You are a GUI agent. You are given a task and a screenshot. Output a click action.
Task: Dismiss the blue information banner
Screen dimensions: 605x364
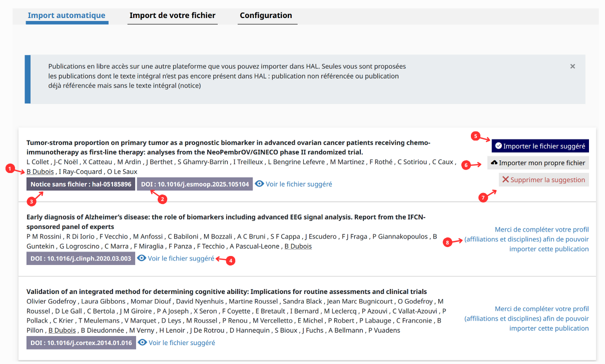[x=572, y=66]
